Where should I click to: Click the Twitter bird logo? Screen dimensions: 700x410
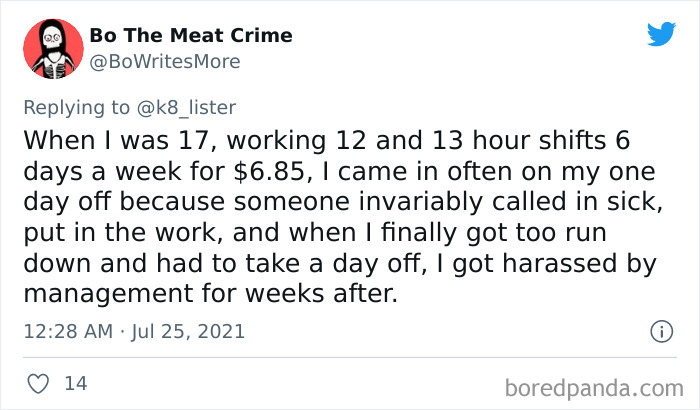661,36
